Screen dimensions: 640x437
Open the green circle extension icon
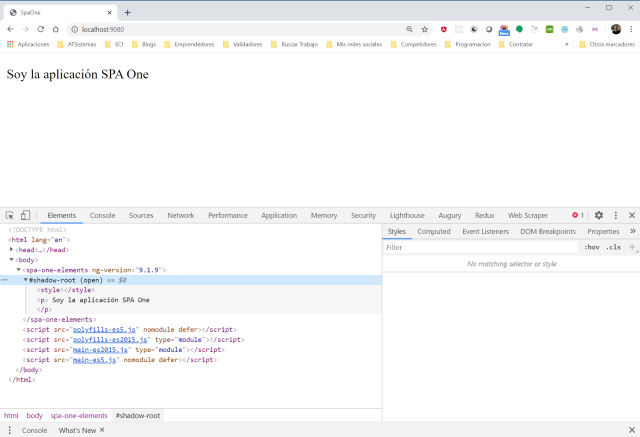pyautogui.click(x=519, y=29)
